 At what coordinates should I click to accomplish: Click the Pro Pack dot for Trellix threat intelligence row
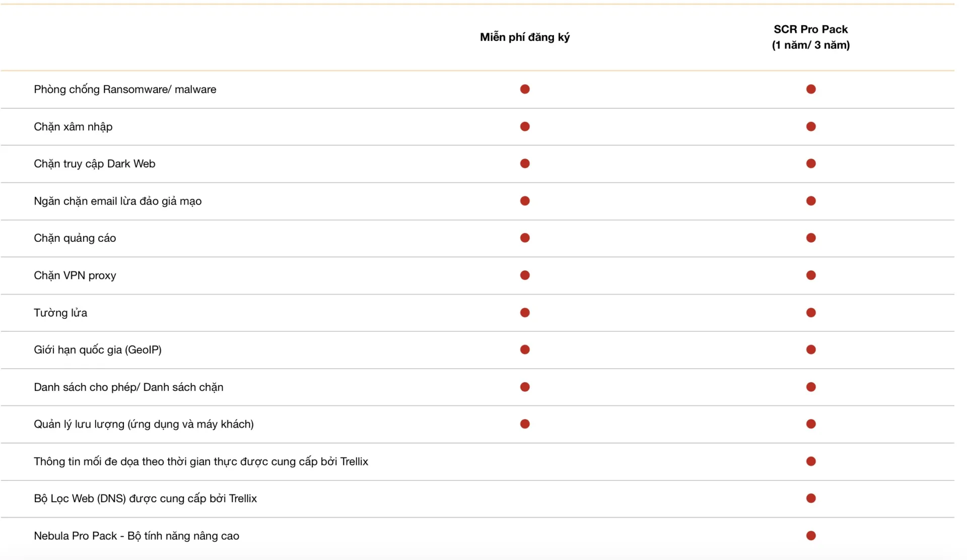(x=811, y=461)
